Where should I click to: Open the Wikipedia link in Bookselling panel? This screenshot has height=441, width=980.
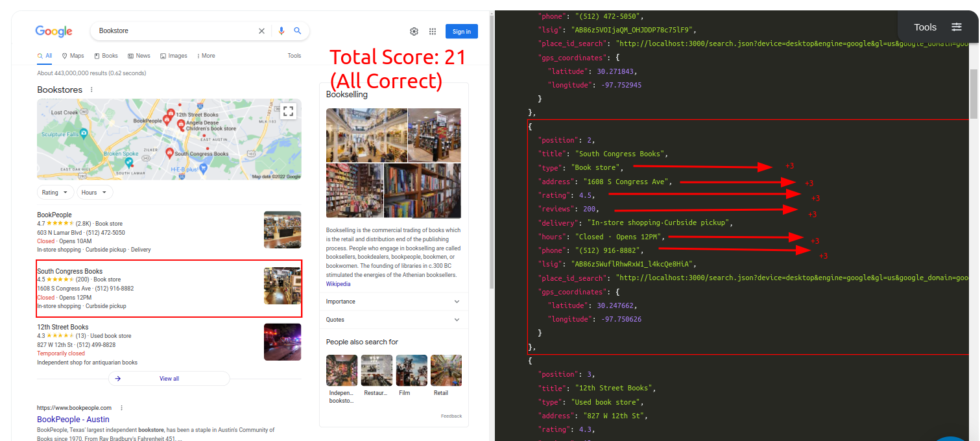click(x=338, y=284)
